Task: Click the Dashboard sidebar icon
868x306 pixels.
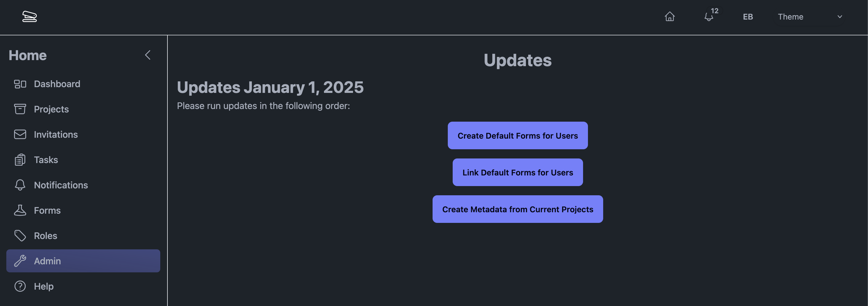Action: [x=20, y=84]
